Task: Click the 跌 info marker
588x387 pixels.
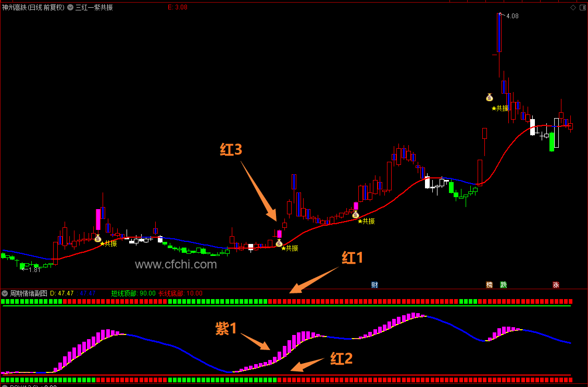Action: (503, 285)
